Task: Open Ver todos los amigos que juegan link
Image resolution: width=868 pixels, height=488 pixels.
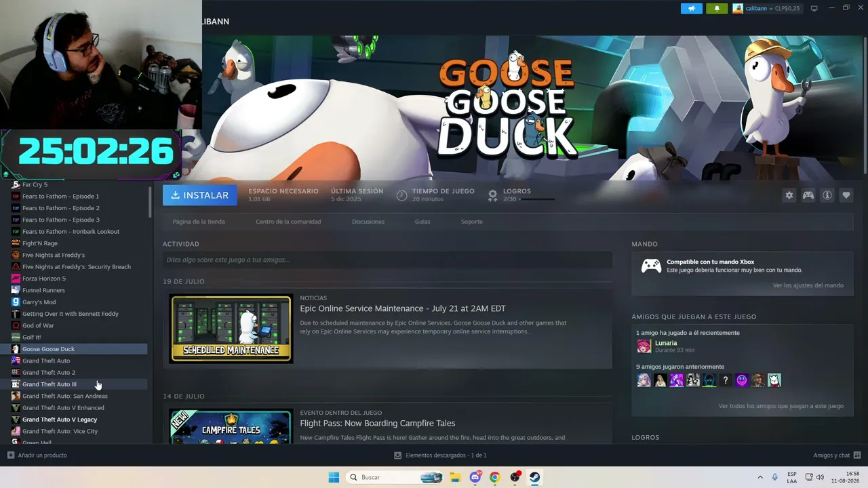Action: point(781,406)
